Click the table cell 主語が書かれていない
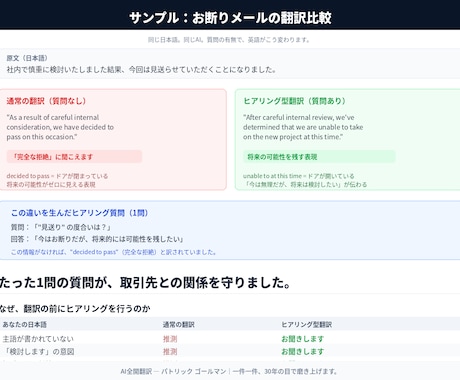The image size is (460, 380). coord(38,339)
